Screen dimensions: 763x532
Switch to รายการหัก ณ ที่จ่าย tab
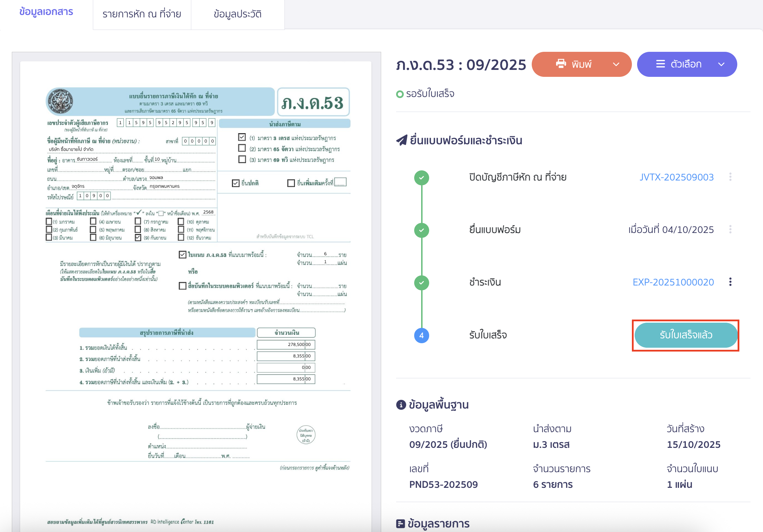[x=142, y=14]
